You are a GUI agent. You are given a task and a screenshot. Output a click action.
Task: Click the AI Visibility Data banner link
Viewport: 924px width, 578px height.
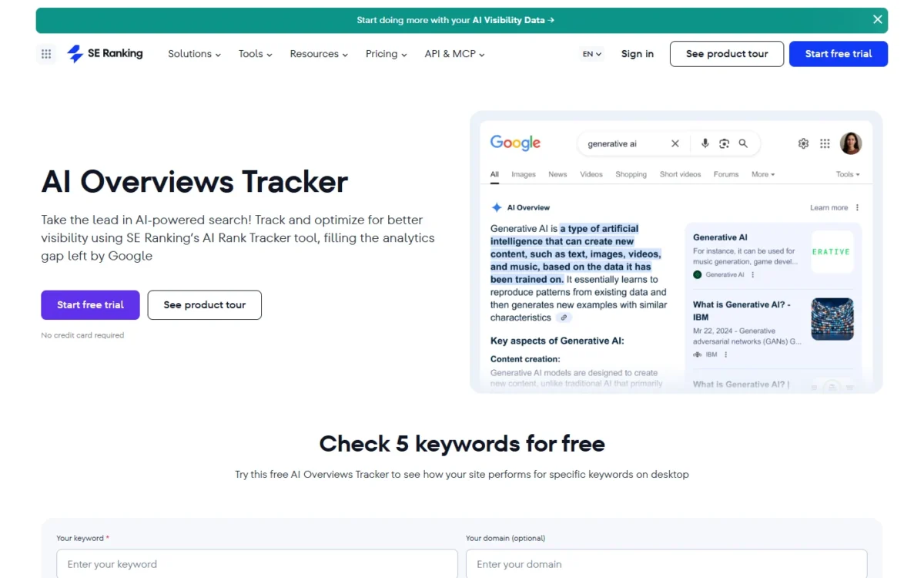point(456,20)
